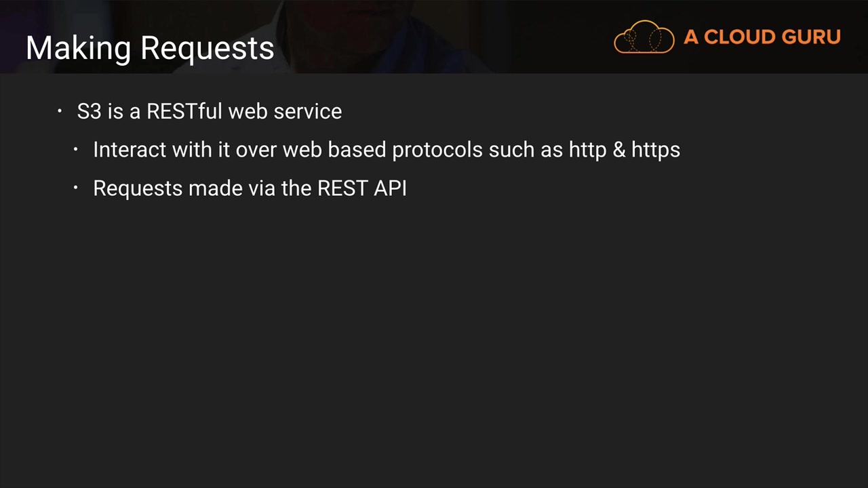Click the word Requests in the last bullet
The image size is (868, 488).
(x=138, y=188)
